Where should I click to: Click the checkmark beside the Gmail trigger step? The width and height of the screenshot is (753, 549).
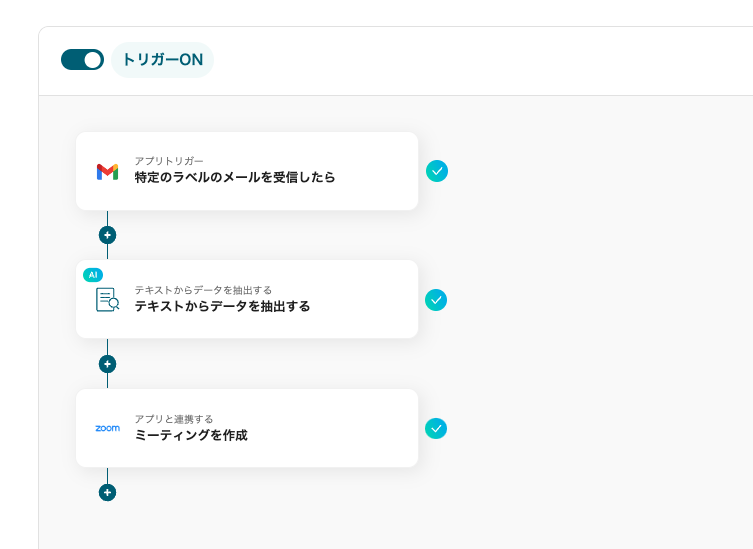coord(436,171)
